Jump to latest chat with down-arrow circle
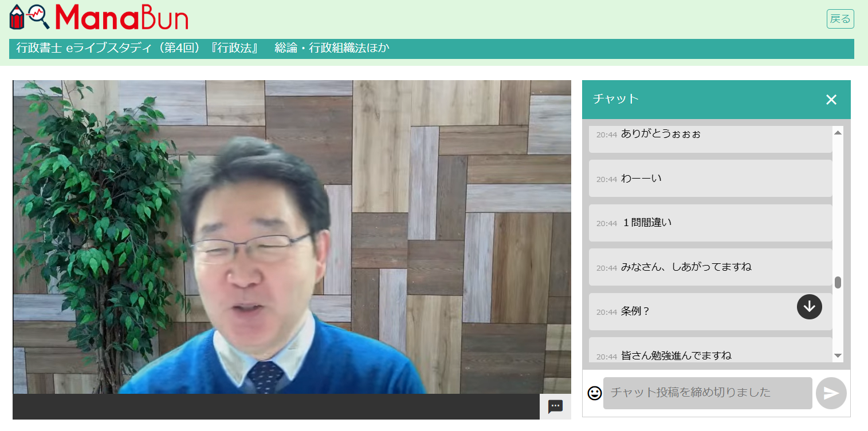The image size is (868, 431). pos(809,307)
